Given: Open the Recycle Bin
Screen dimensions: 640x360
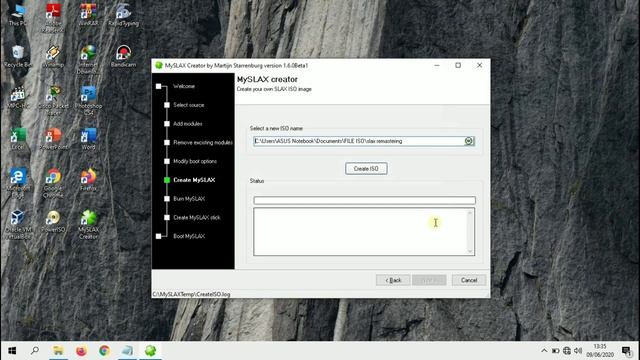Looking at the screenshot, I should coord(18,56).
